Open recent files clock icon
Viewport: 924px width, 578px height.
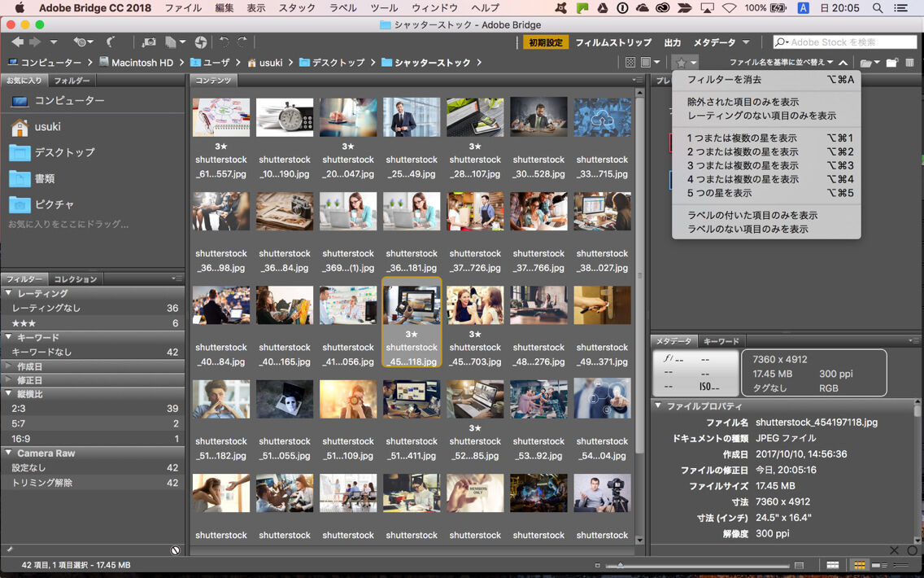[x=82, y=42]
